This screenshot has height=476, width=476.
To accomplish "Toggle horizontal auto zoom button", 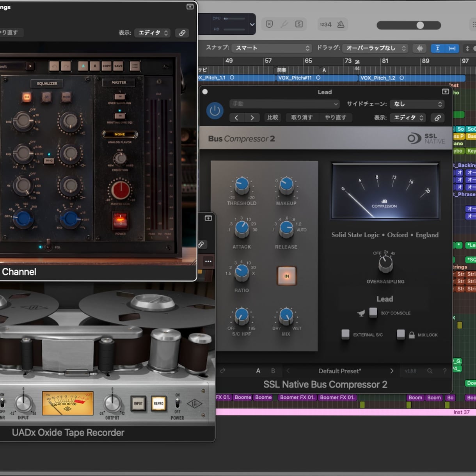I will pyautogui.click(x=452, y=48).
